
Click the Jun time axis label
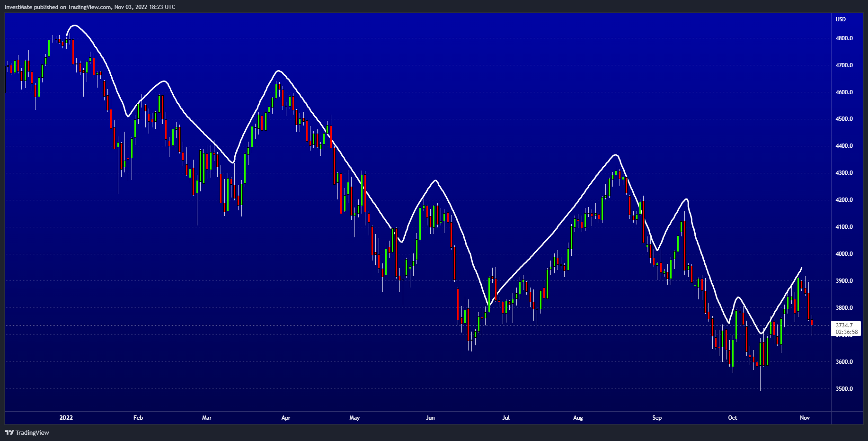point(430,418)
